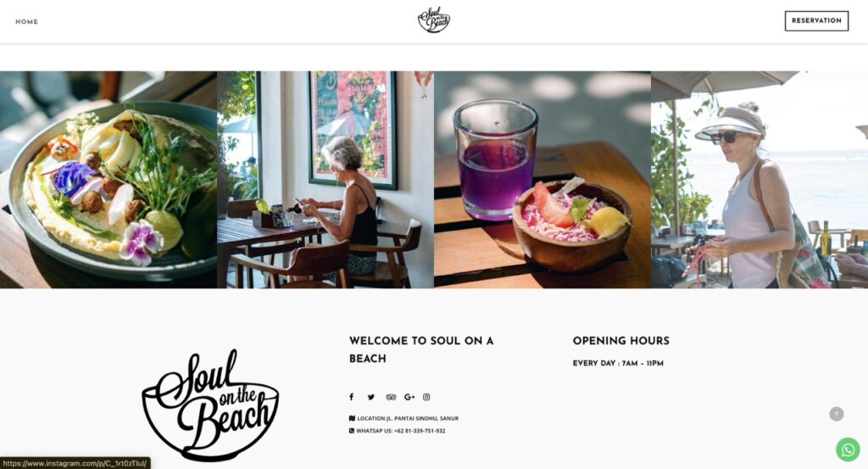Open the Instagram icon in footer
The height and width of the screenshot is (469, 868).
[x=426, y=397]
